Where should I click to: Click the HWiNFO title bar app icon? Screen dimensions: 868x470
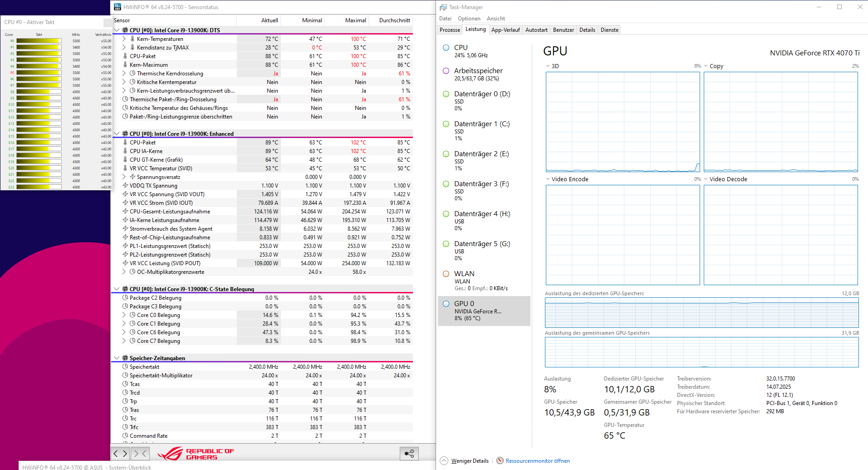[118, 7]
